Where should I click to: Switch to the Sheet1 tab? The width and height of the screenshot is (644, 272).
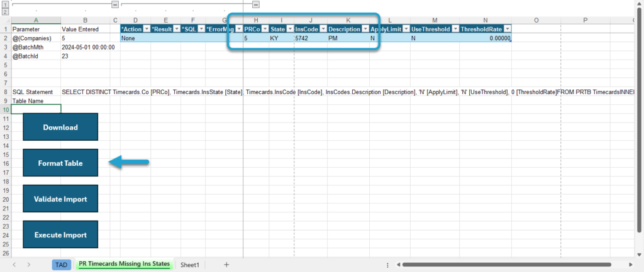point(189,264)
